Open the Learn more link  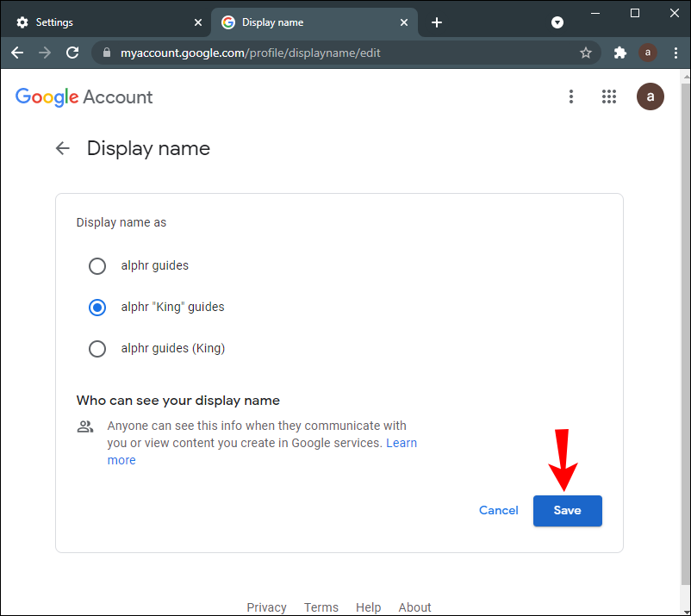[401, 443]
